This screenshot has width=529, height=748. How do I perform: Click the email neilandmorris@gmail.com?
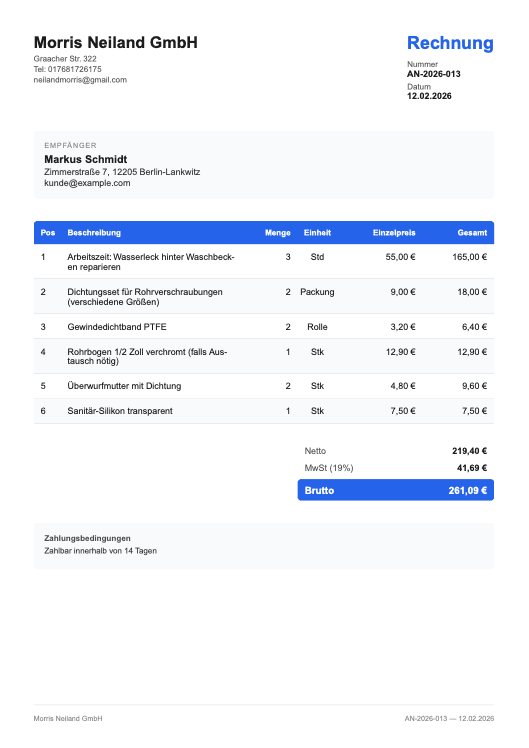pos(80,80)
